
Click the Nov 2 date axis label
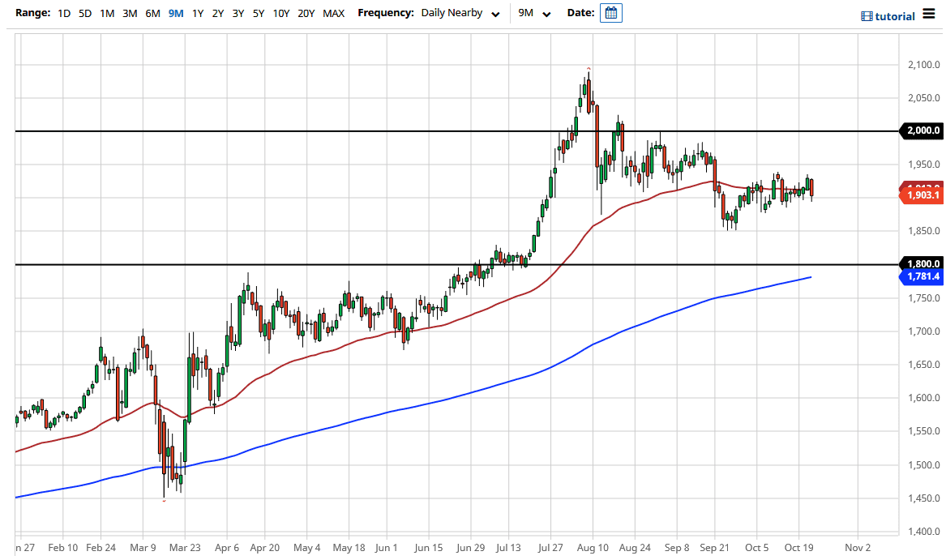pos(858,547)
